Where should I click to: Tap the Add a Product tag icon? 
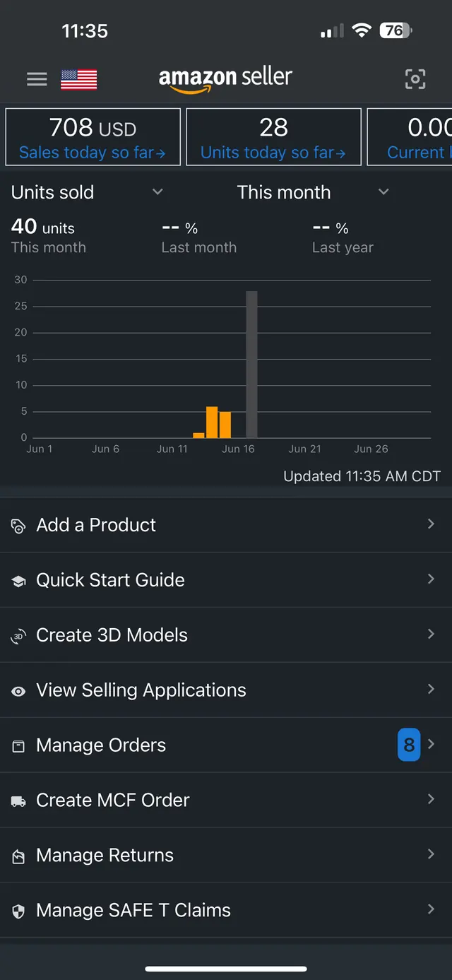(x=18, y=526)
